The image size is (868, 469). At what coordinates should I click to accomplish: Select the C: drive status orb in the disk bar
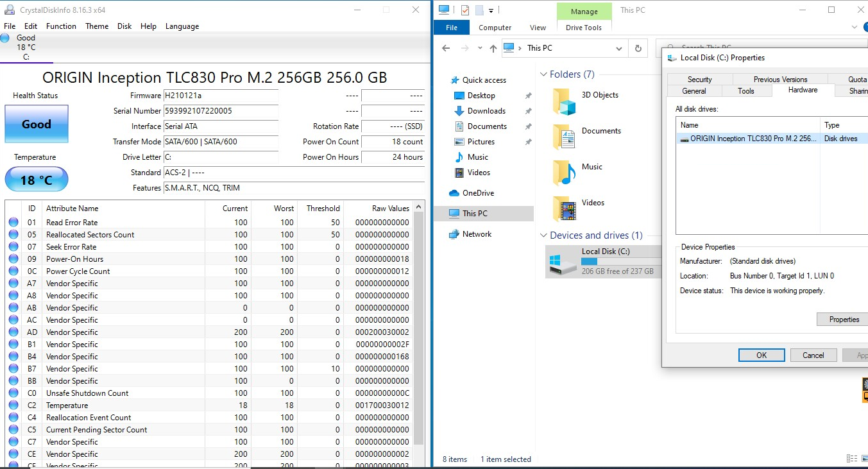5,38
